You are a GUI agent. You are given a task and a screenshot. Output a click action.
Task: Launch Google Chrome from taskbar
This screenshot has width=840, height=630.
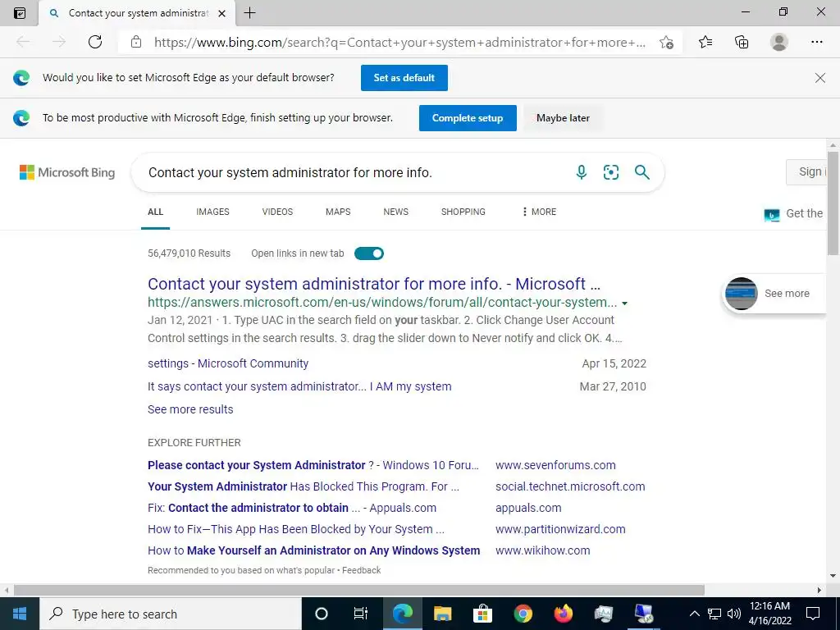[523, 614]
